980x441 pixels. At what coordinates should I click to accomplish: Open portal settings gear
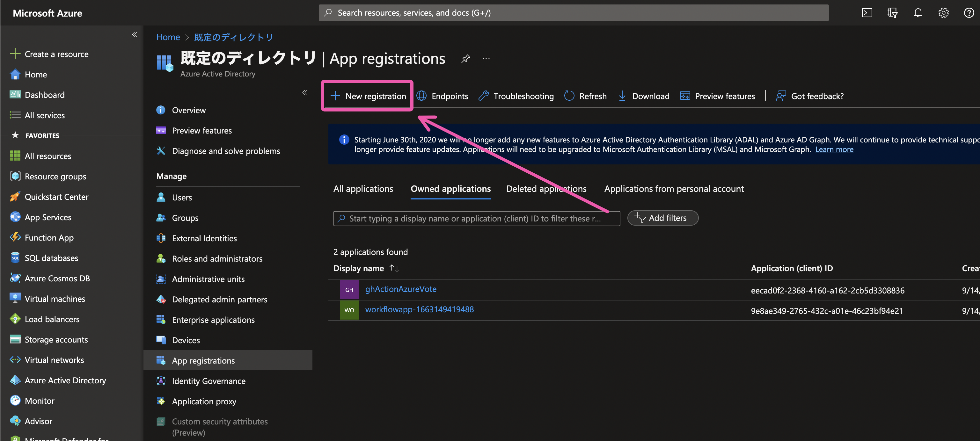[x=943, y=12]
